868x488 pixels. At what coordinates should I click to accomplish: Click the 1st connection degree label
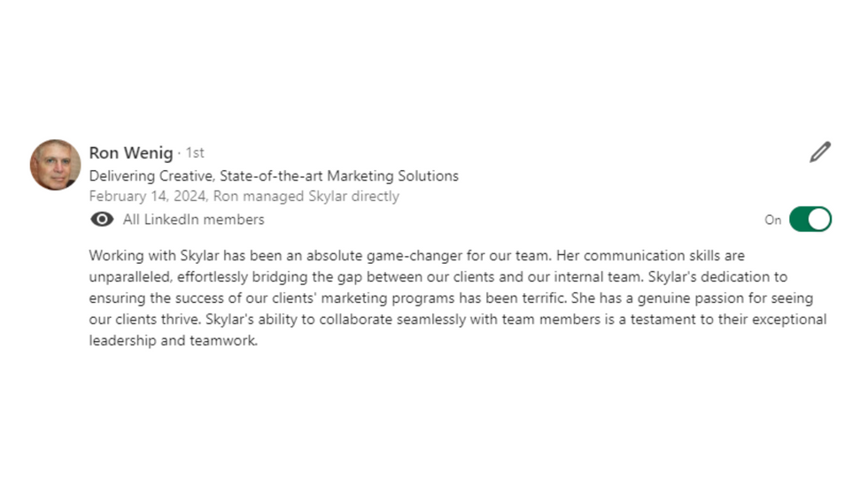click(x=194, y=153)
